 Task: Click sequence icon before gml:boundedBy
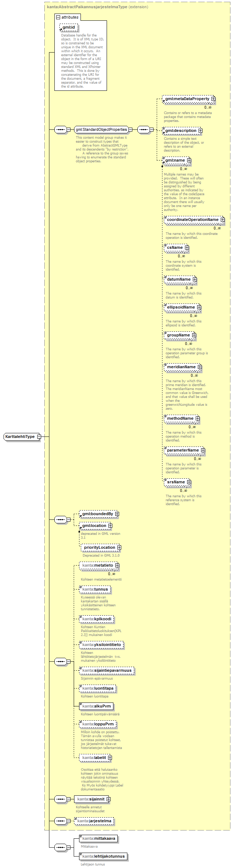(x=60, y=519)
